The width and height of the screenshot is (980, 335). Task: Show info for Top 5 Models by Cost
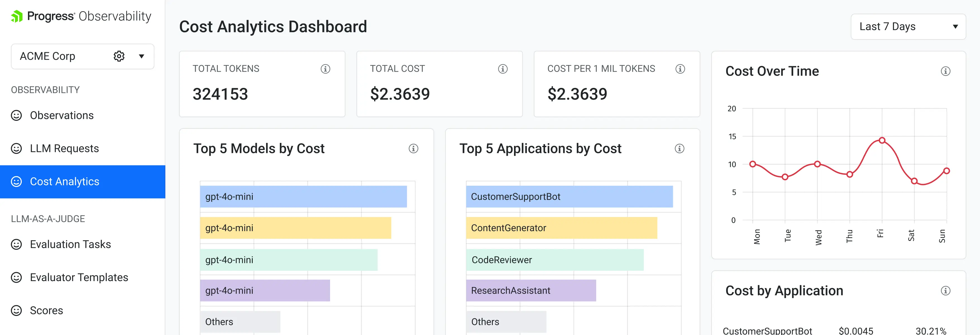(x=413, y=149)
